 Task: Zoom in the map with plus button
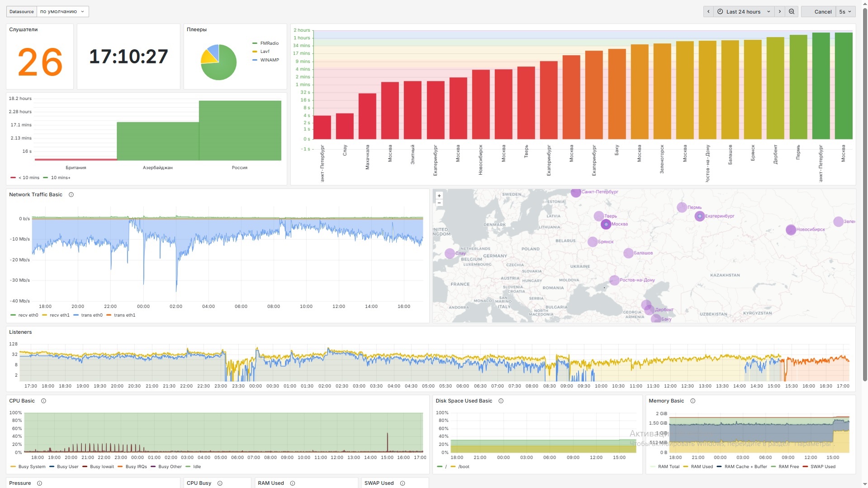(x=439, y=196)
